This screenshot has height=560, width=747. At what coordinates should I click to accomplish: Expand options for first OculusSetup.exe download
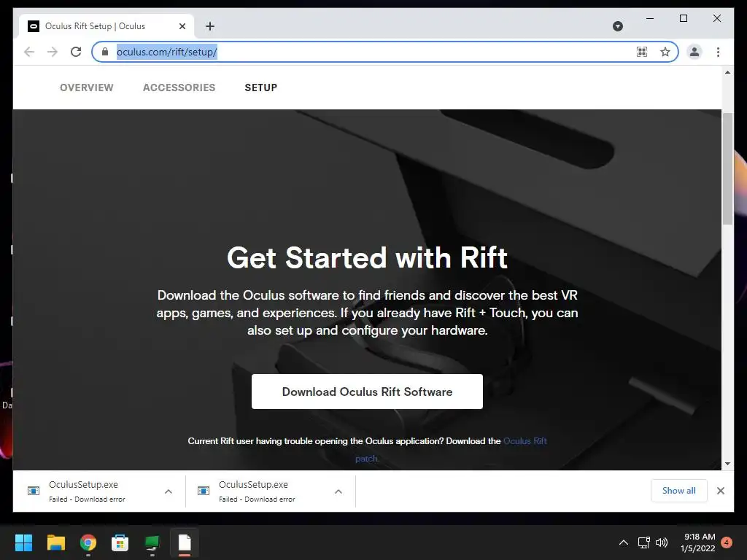coord(169,491)
